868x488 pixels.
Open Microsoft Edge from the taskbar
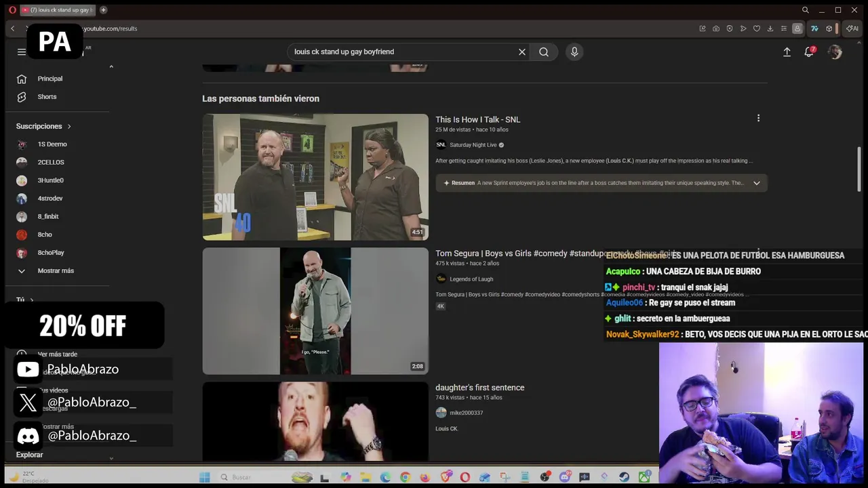385,477
